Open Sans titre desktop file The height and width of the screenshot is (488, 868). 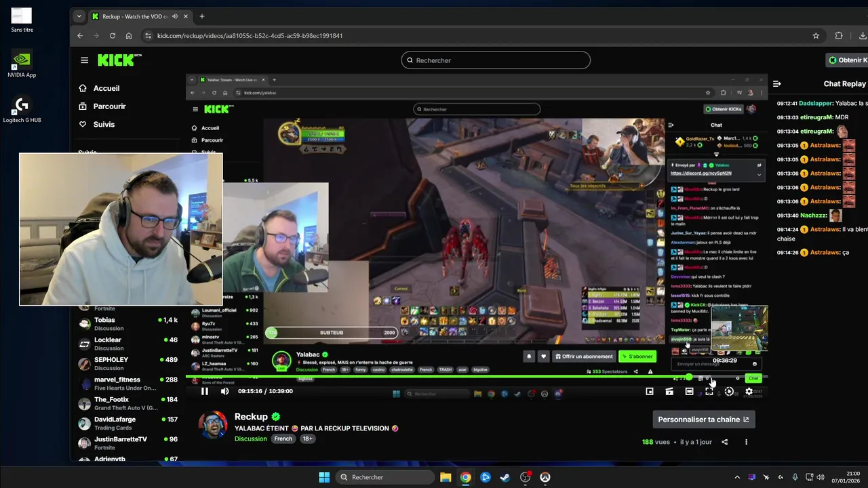pos(22,20)
